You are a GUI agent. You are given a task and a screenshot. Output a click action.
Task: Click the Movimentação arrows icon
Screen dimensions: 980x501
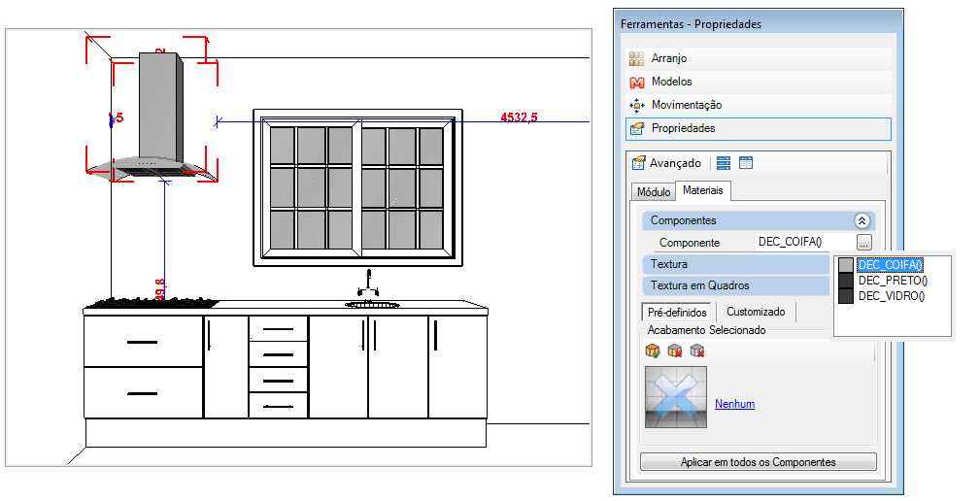tap(636, 106)
